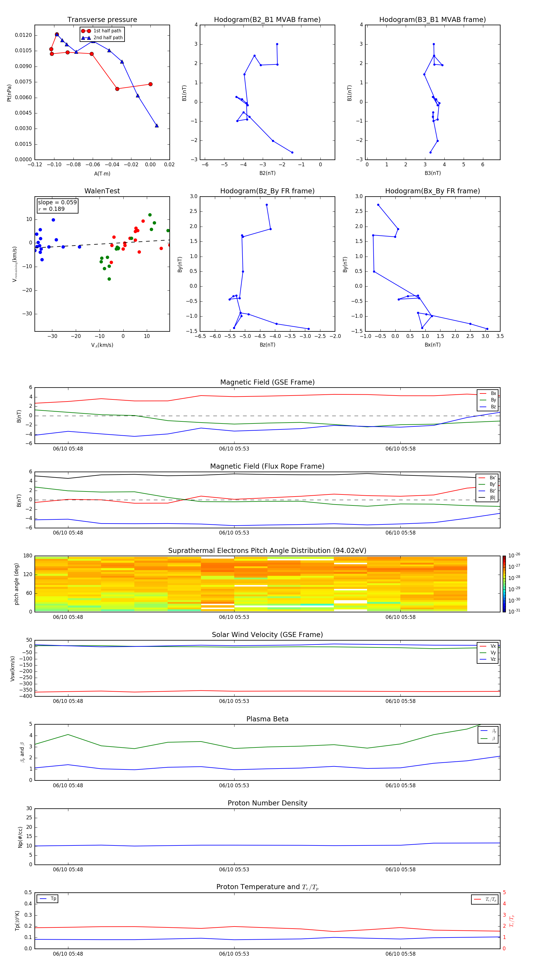Click the 'Bz(nT)' x-axis label
Viewport: 535px width, 980px height.
(x=267, y=345)
